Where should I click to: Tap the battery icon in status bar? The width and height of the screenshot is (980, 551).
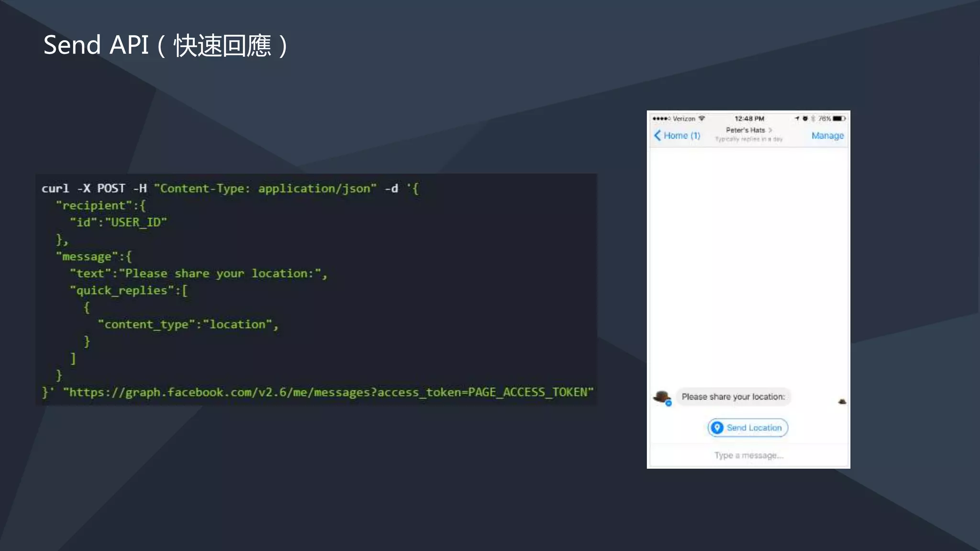tap(839, 118)
